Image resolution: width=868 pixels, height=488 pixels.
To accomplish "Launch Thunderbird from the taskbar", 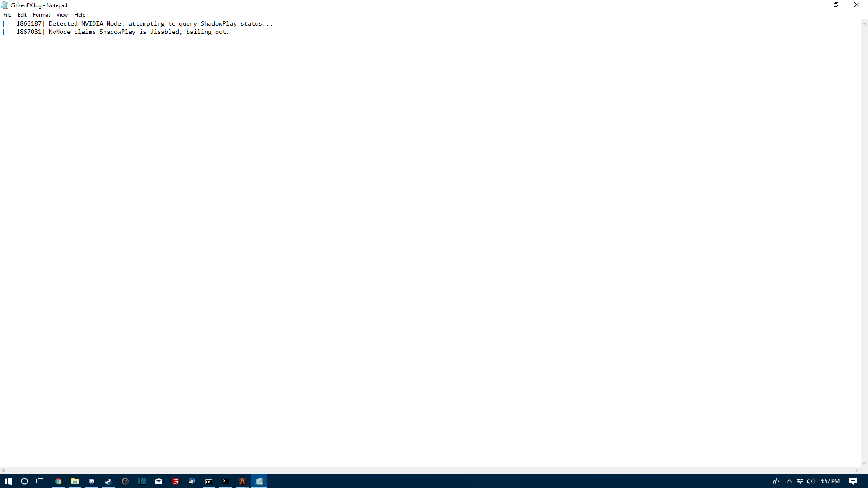I will [192, 481].
